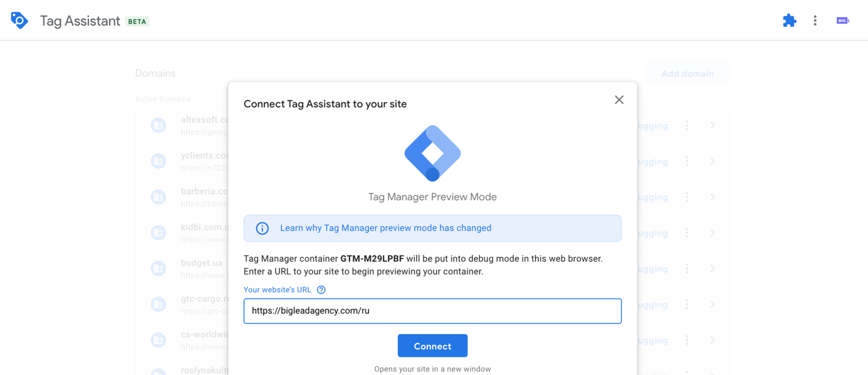Viewport: 868px width, 375px height.
Task: Open more options for barberia row
Action: click(687, 197)
